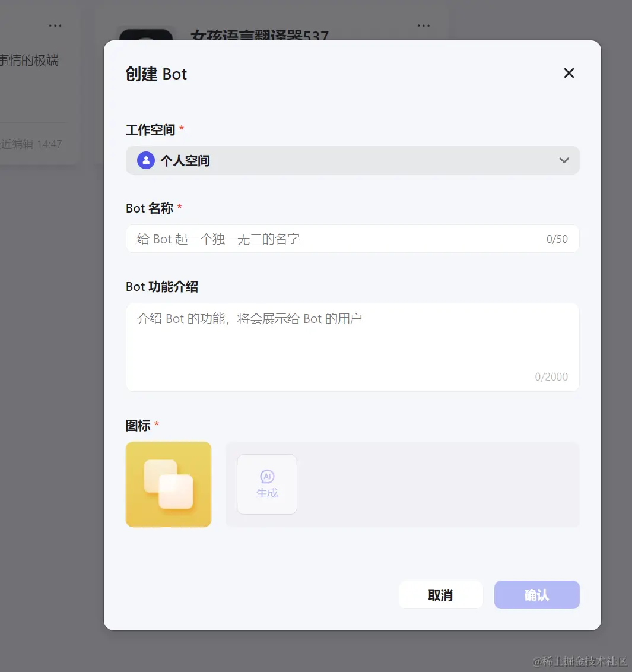
Task: Click the chevron arrow of workspace selector
Action: 564,160
